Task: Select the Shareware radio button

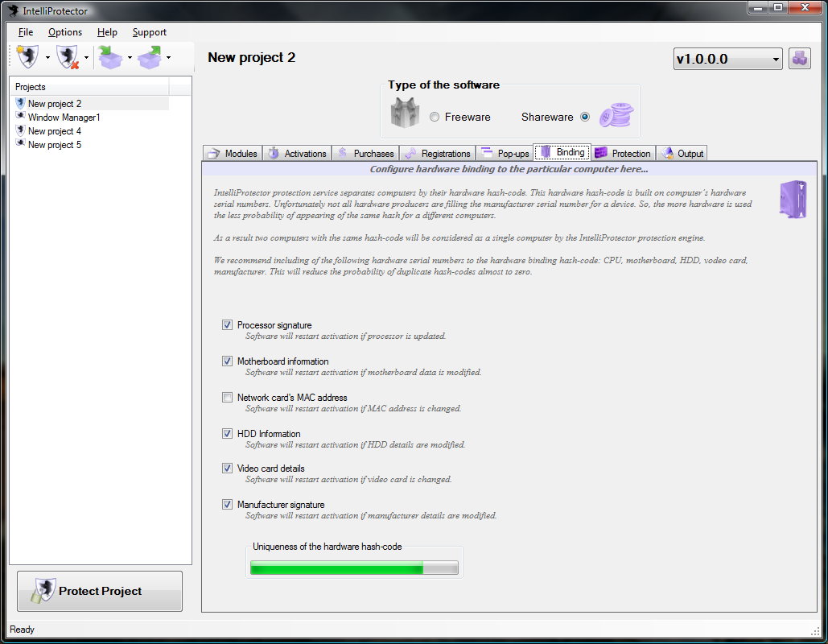Action: click(584, 117)
